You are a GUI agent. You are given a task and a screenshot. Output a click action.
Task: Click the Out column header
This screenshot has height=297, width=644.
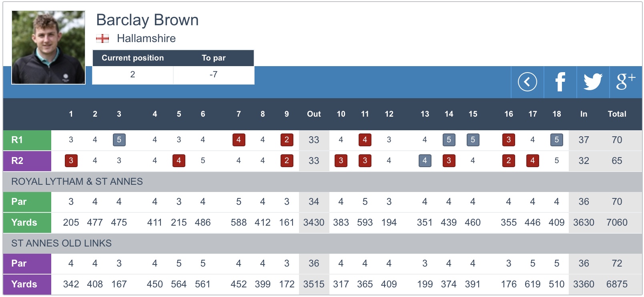pos(314,114)
